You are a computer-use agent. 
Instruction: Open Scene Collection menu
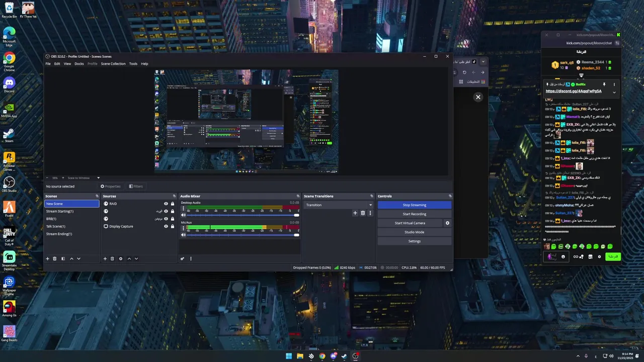(113, 64)
